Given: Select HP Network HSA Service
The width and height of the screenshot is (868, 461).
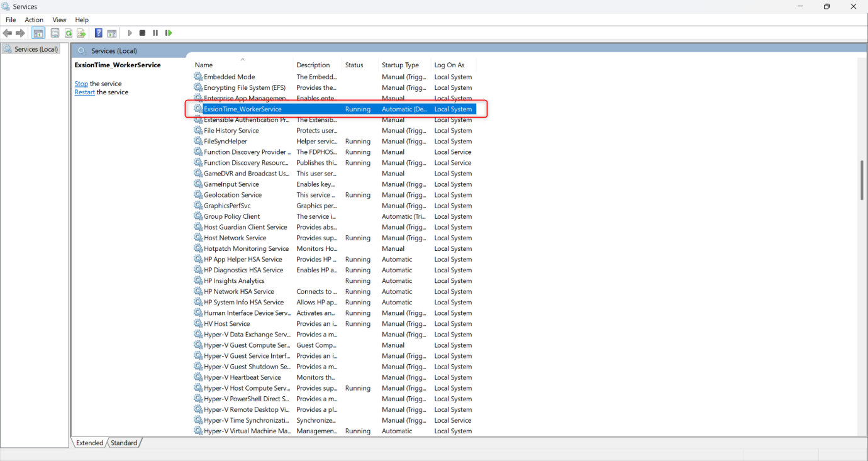Looking at the screenshot, I should [334, 291].
